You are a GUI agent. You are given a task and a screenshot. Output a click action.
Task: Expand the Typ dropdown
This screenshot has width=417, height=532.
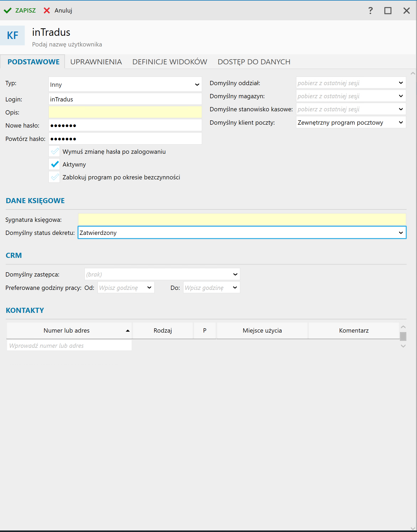197,85
